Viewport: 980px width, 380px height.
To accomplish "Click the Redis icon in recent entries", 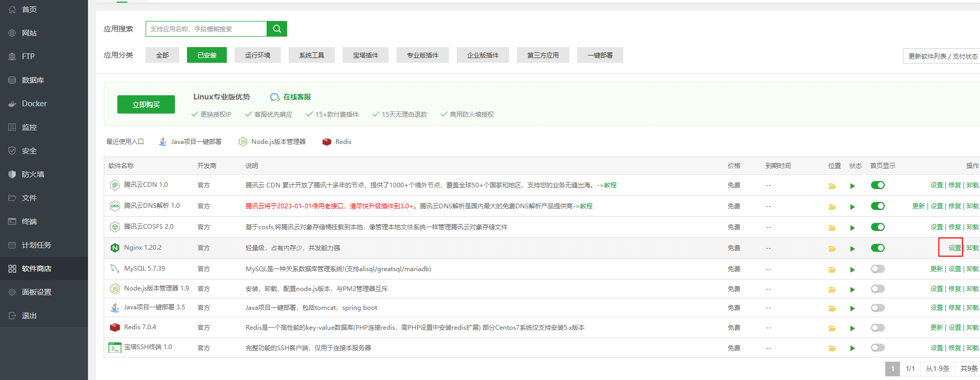I will [327, 141].
